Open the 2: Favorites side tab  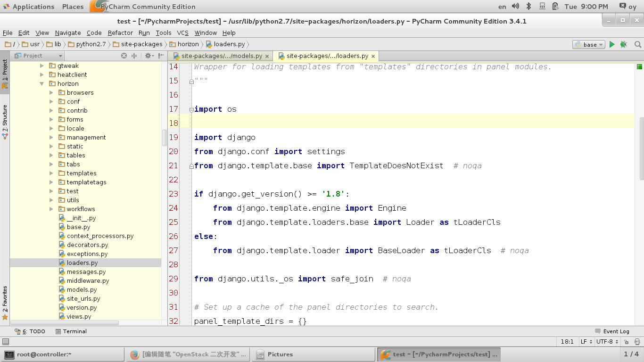pyautogui.click(x=5, y=303)
